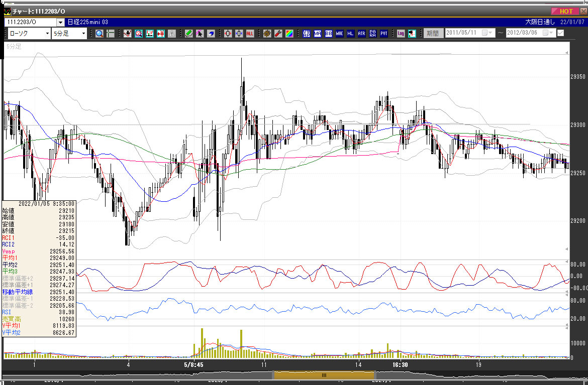Click the magnifying glass zoom tool
This screenshot has width=588, height=385.
[100, 34]
